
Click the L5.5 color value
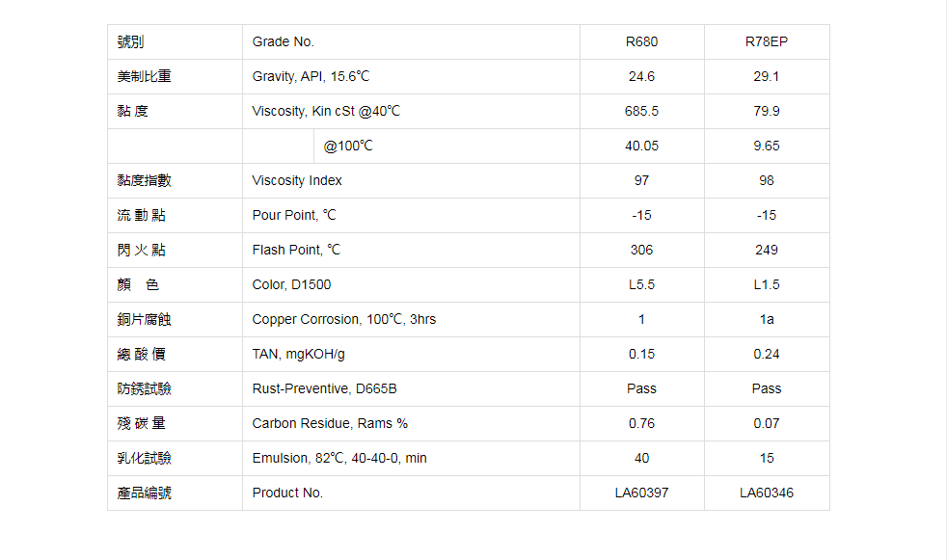[x=641, y=284]
